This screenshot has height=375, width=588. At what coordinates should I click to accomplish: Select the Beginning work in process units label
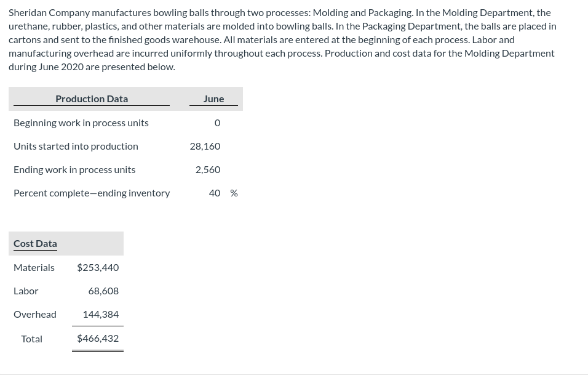81,123
